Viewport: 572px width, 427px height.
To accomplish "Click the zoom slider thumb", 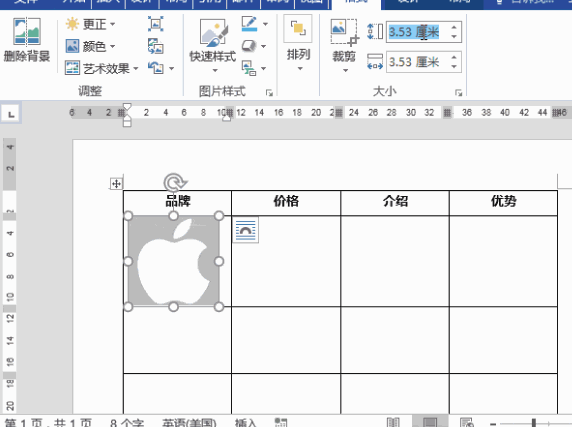I will [534, 423].
